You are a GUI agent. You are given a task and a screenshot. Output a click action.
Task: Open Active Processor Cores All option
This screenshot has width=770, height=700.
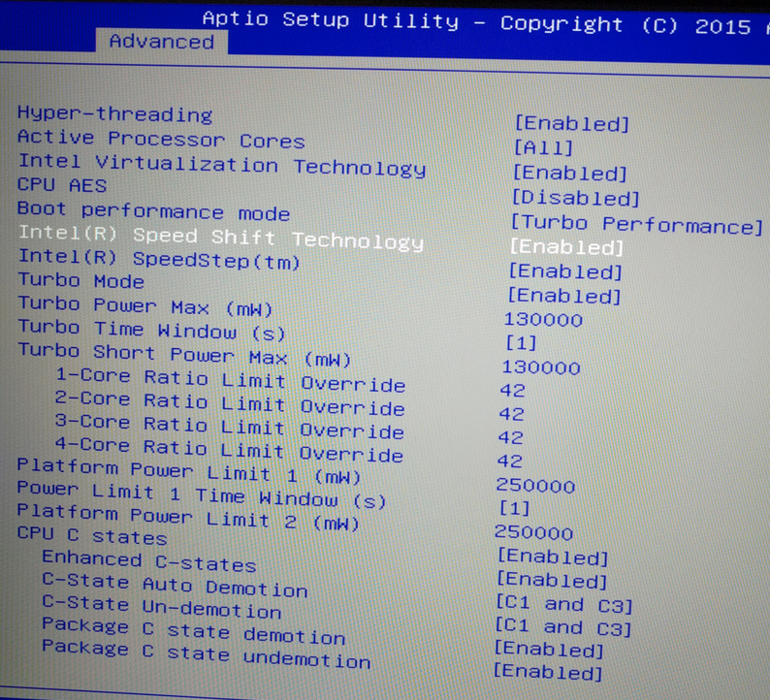(544, 147)
